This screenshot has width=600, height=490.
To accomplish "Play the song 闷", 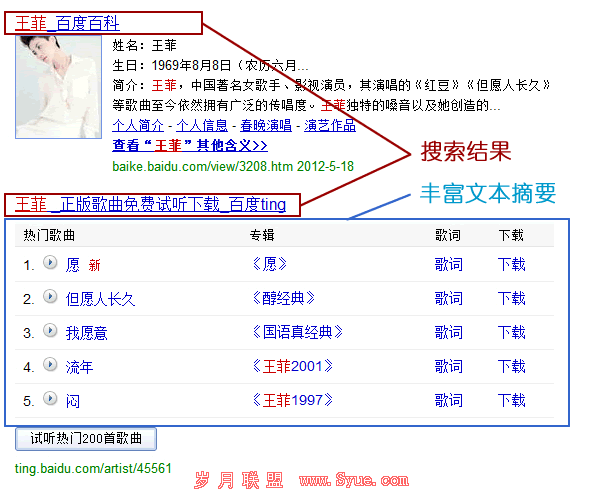I will pyautogui.click(x=50, y=399).
